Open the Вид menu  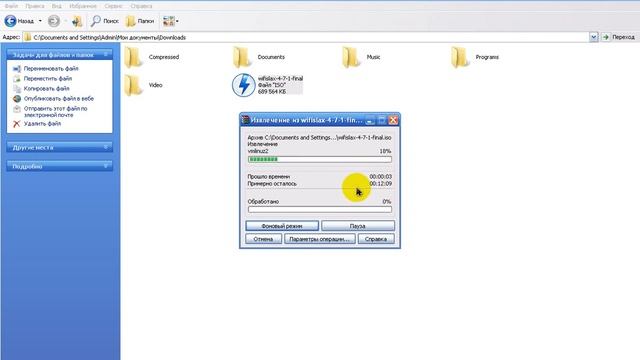click(57, 6)
